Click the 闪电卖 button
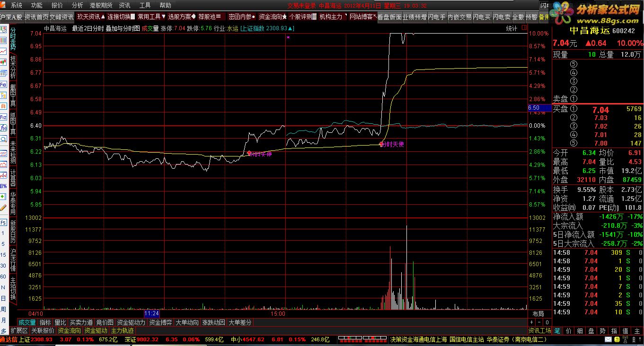The width and height of the screenshot is (644, 346). pyautogui.click(x=502, y=17)
